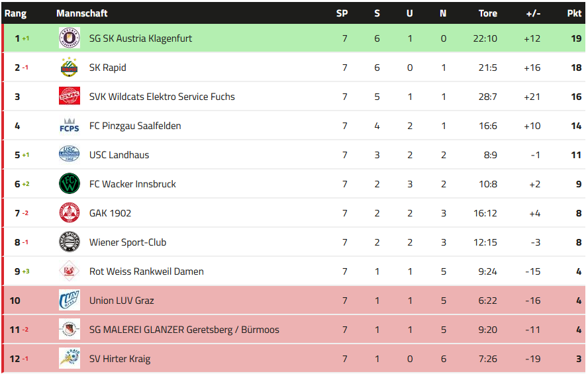This screenshot has width=588, height=374.
Task: Open the SVK Wildcats Elektro Service Fuchs link
Action: click(162, 97)
